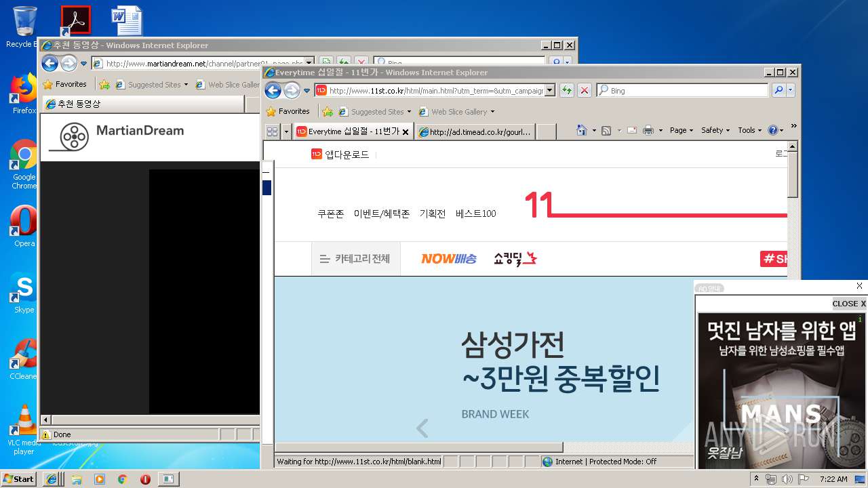Click 쿠폰존 navigation link
868x488 pixels.
[331, 213]
